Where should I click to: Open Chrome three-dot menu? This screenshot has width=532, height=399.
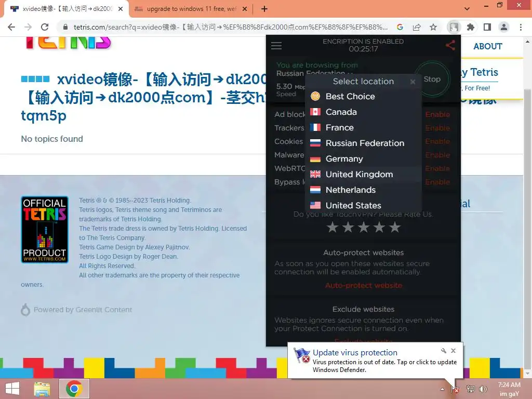pyautogui.click(x=521, y=27)
